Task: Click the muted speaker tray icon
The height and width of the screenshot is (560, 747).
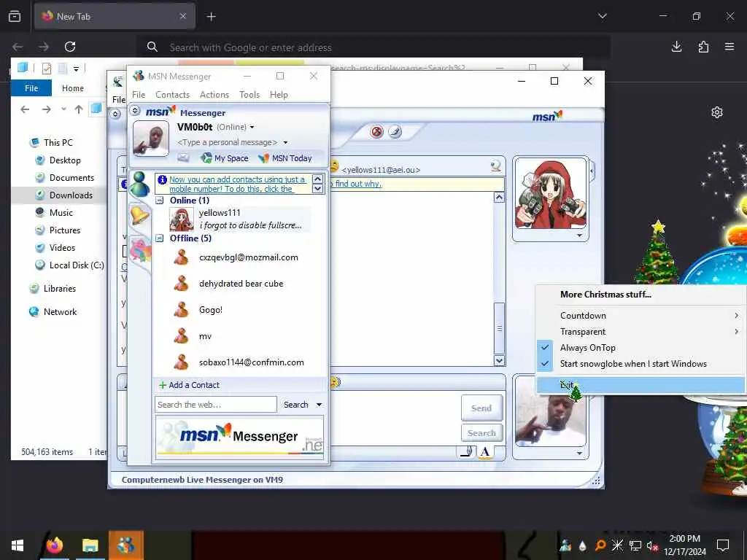Action: pyautogui.click(x=652, y=545)
